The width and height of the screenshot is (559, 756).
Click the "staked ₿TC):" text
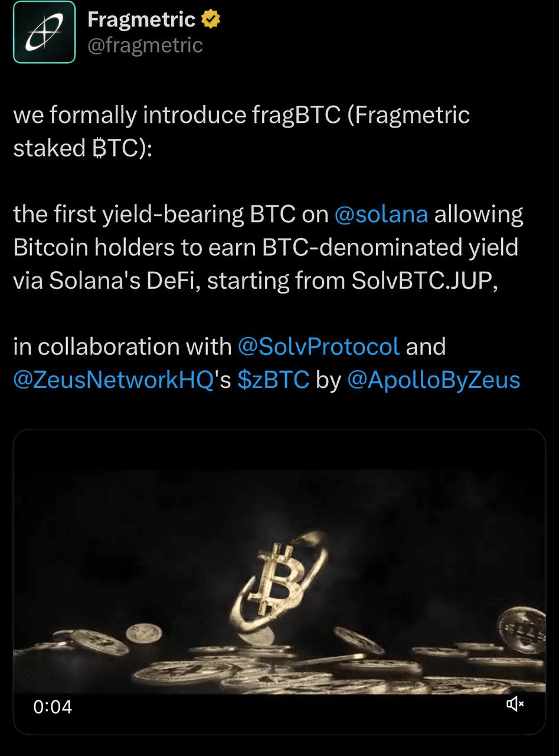(x=83, y=148)
